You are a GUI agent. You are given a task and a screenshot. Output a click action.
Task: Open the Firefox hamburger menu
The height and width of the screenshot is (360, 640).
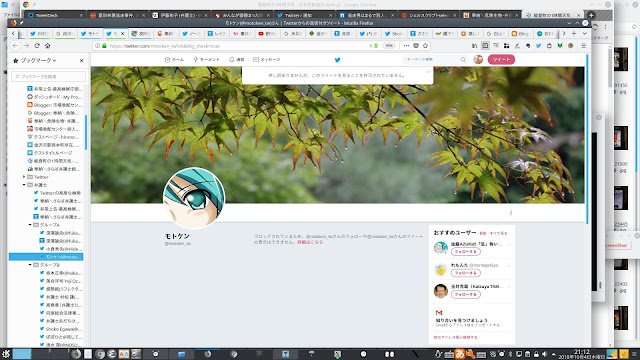pyautogui.click(x=584, y=46)
